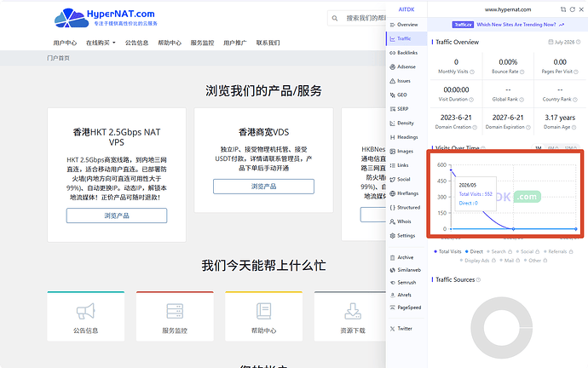Toggle the Total Visits legend series

(x=447, y=251)
